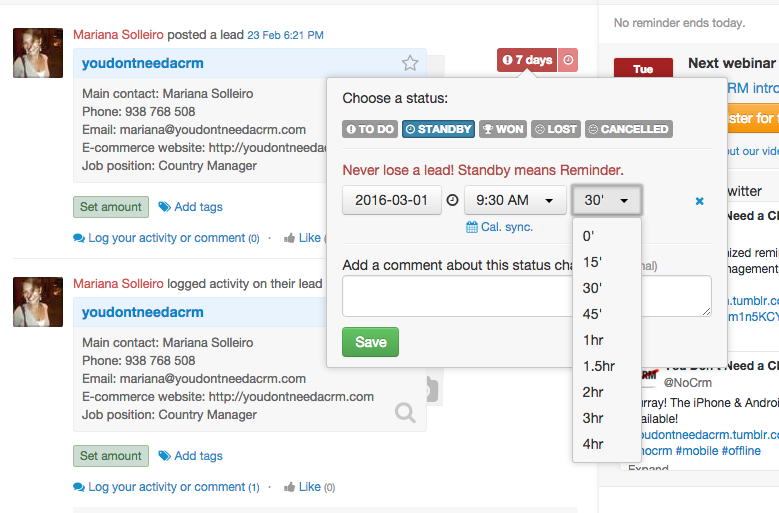Click the status change comment text box
The width and height of the screenshot is (779, 513).
coord(526,296)
